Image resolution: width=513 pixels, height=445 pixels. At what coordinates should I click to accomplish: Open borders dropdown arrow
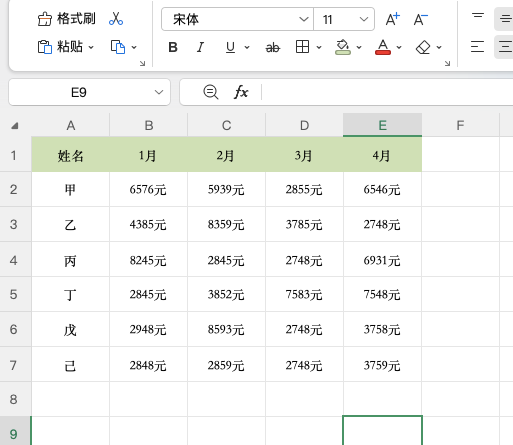coord(319,47)
